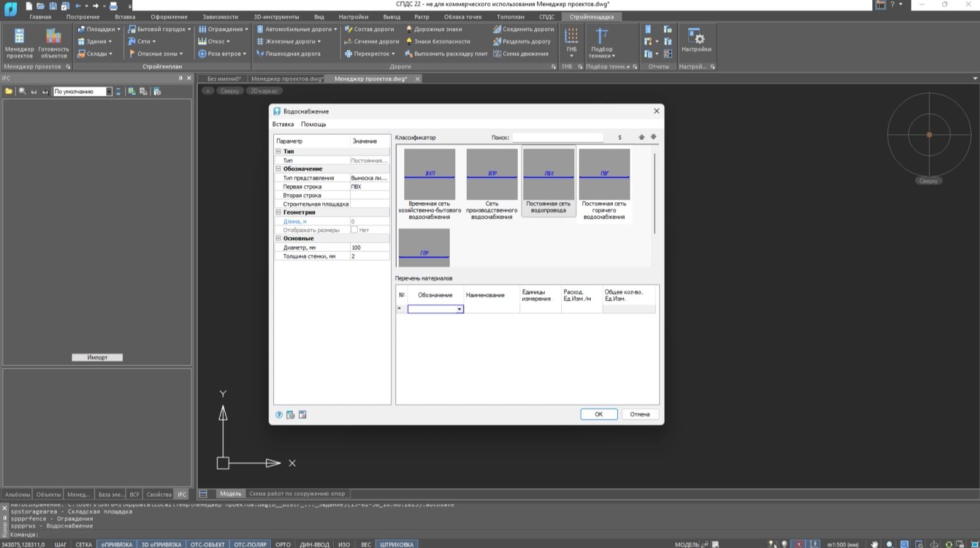Click OK in Водоснабжение dialog

[598, 414]
